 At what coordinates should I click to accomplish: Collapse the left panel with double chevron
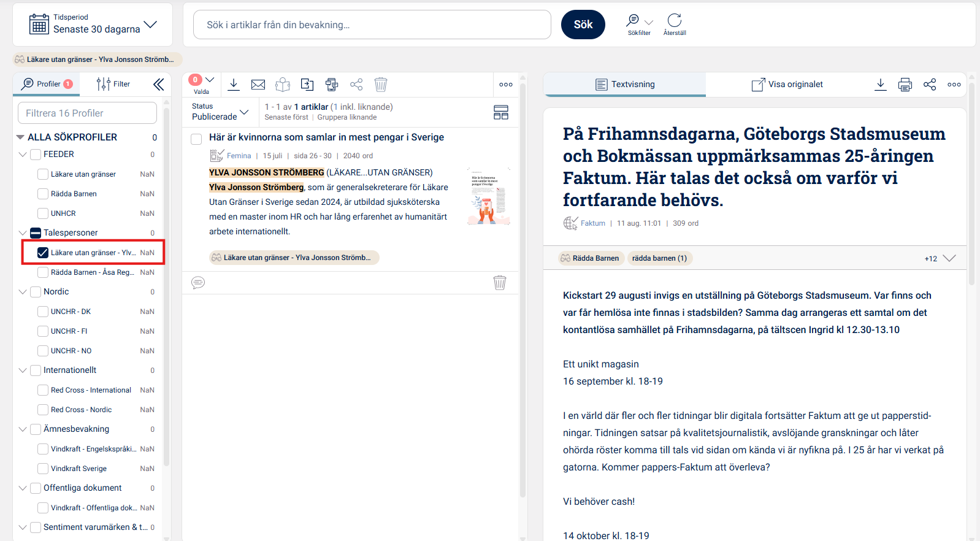pyautogui.click(x=158, y=84)
